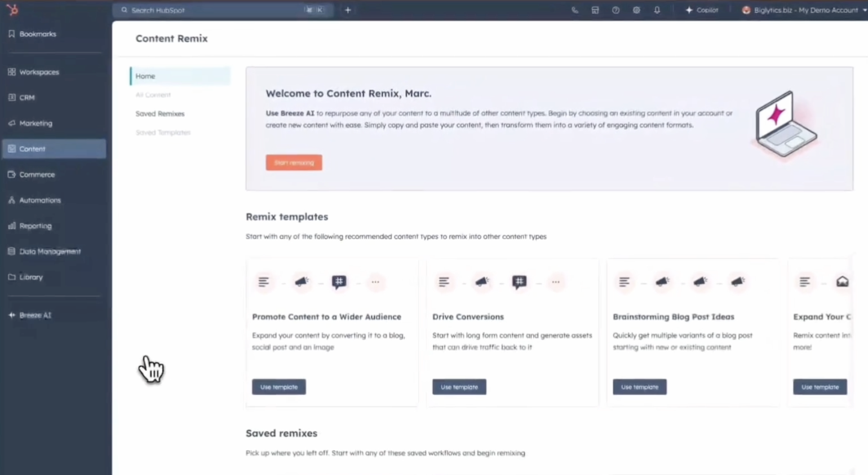
Task: Click the Bookmarks ribbon icon
Action: point(11,34)
